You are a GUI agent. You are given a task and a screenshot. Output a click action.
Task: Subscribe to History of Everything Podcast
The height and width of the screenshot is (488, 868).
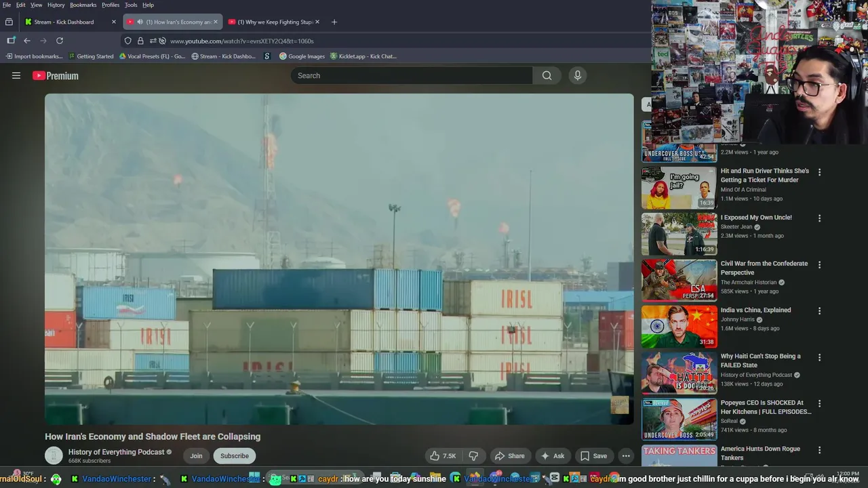(x=235, y=456)
